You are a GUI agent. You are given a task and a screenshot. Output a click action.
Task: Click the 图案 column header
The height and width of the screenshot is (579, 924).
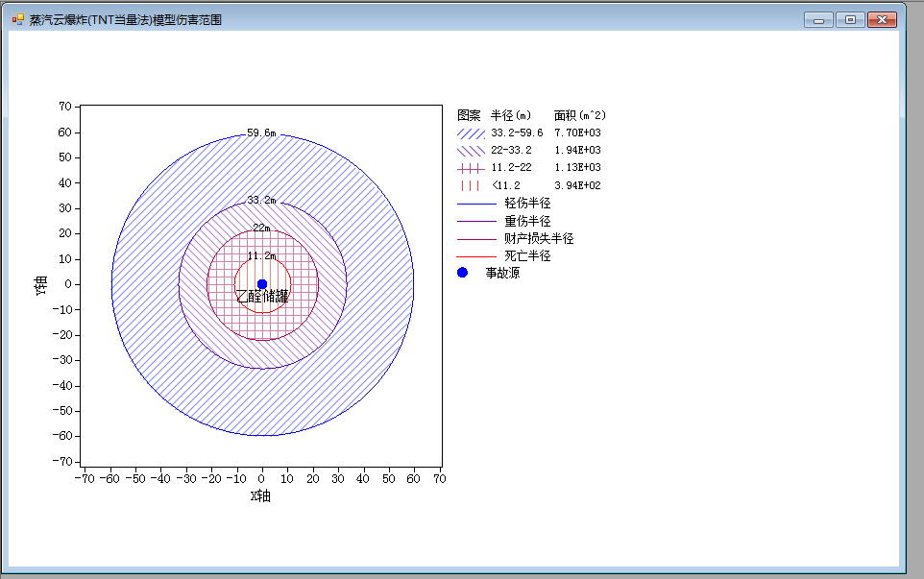pyautogui.click(x=469, y=115)
